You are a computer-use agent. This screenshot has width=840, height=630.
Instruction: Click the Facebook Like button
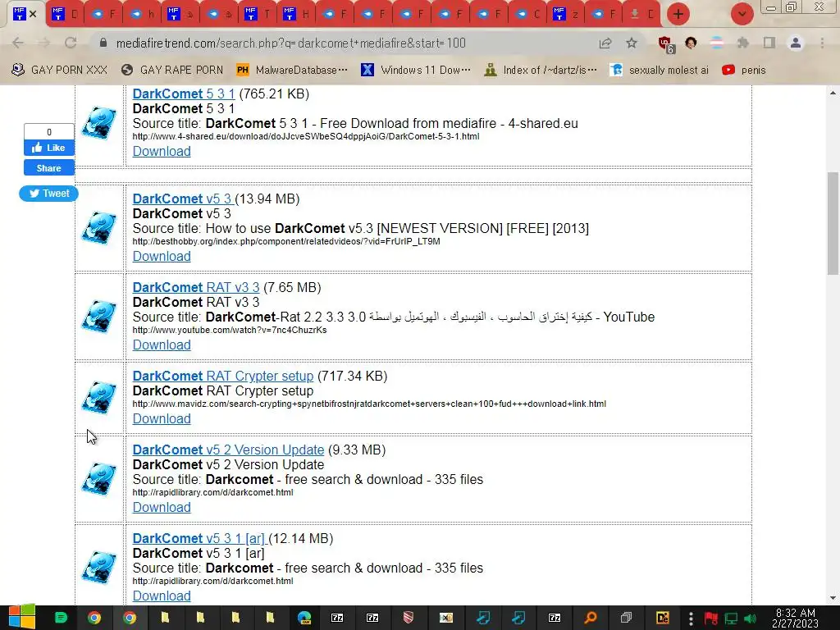click(48, 148)
